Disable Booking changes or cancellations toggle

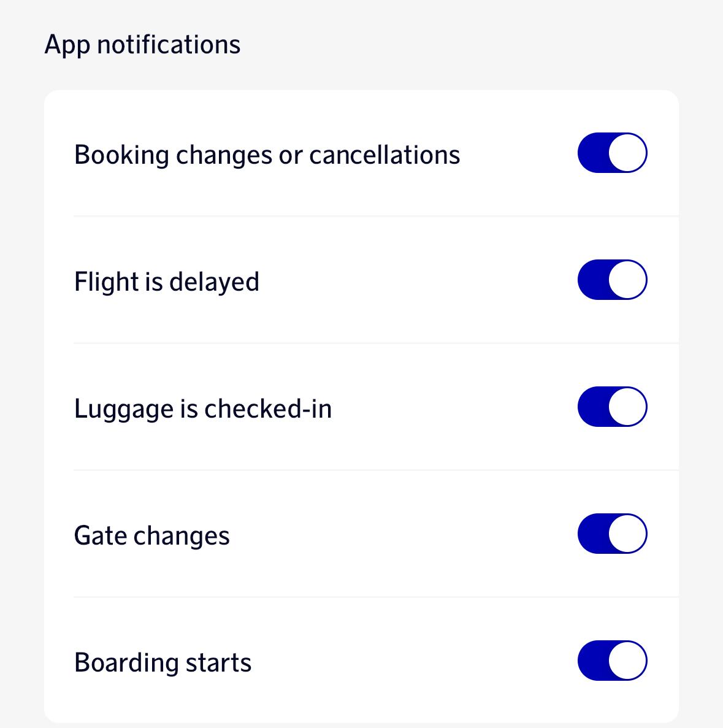coord(612,153)
